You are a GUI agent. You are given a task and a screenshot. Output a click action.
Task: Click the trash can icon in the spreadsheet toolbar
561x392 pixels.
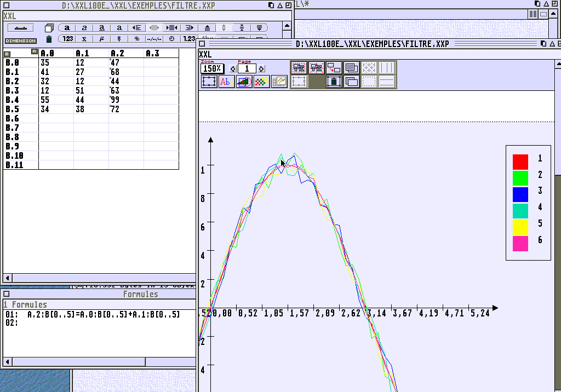pos(49,39)
